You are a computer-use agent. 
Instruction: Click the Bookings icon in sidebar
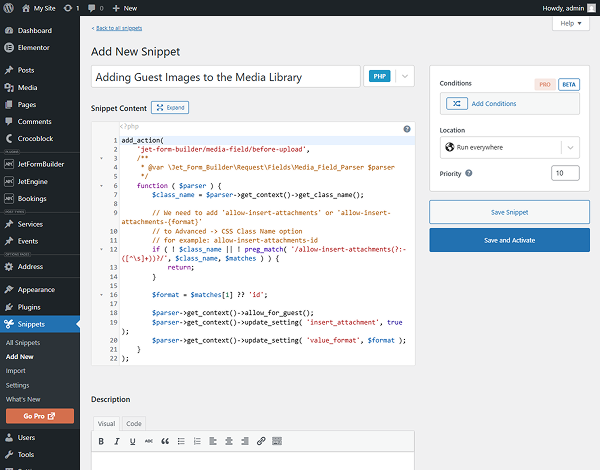9,198
